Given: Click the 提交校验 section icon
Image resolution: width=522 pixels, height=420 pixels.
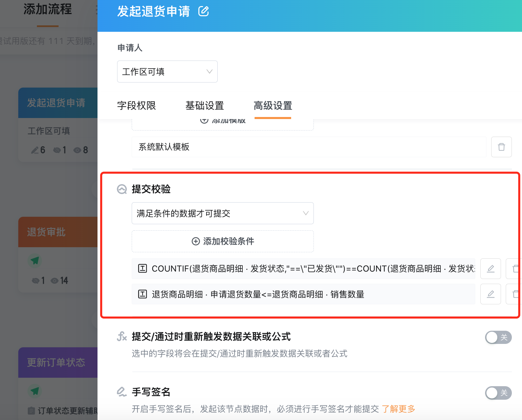Looking at the screenshot, I should pos(122,189).
